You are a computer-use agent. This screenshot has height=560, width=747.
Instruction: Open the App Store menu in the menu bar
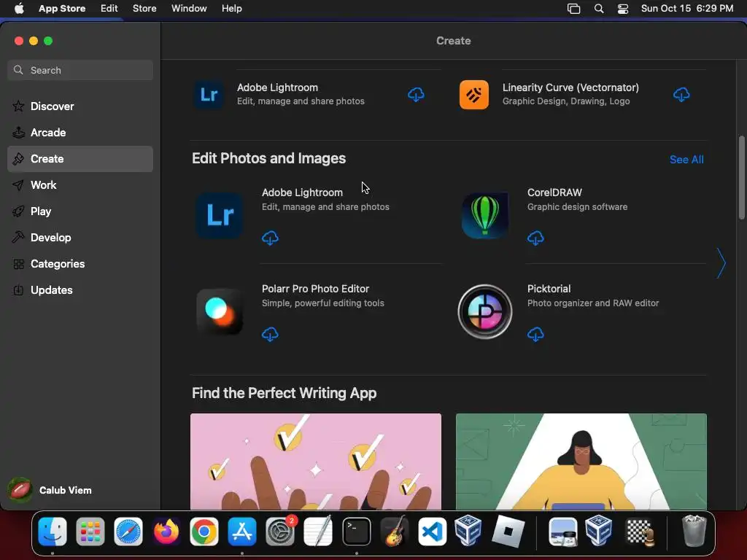[x=62, y=8]
